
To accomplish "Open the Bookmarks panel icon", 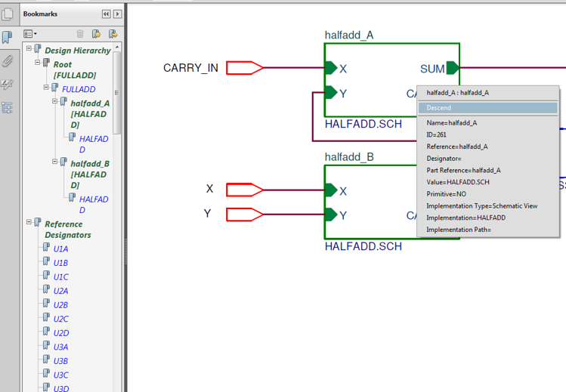I will click(8, 37).
